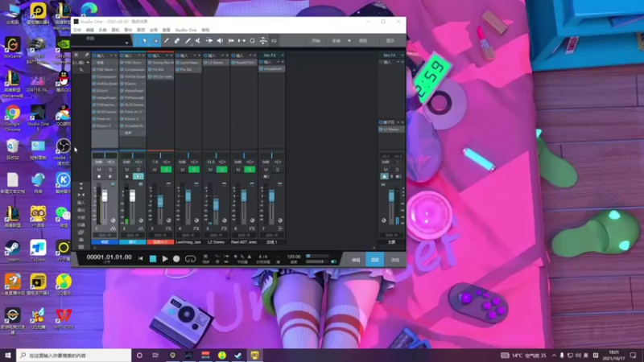The width and height of the screenshot is (644, 362).
Task: Expand channel 1 inserts dropdown arrow
Action: coord(111,56)
